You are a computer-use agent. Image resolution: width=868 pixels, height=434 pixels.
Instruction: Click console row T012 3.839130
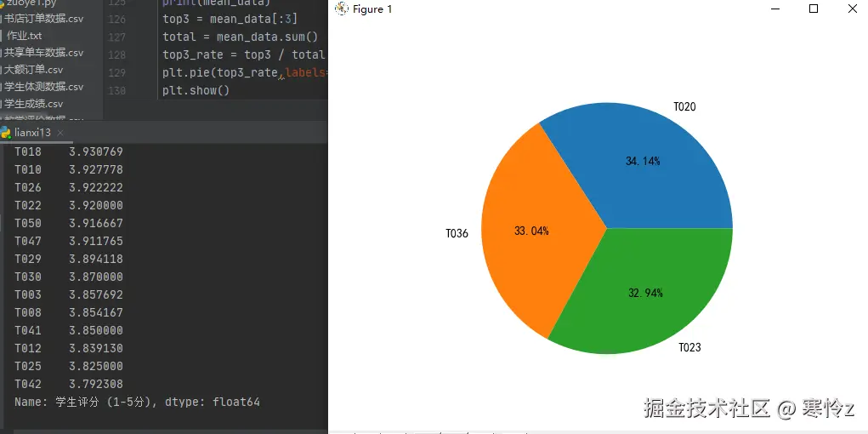pos(69,348)
